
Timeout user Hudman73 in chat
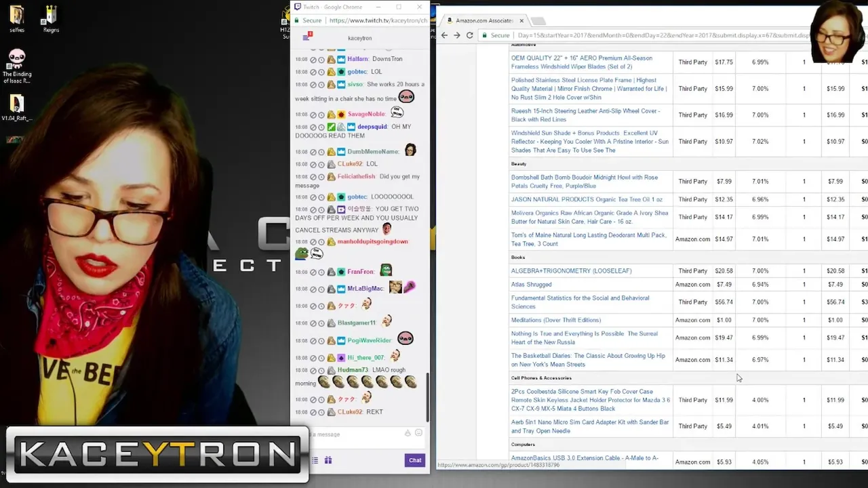click(321, 371)
